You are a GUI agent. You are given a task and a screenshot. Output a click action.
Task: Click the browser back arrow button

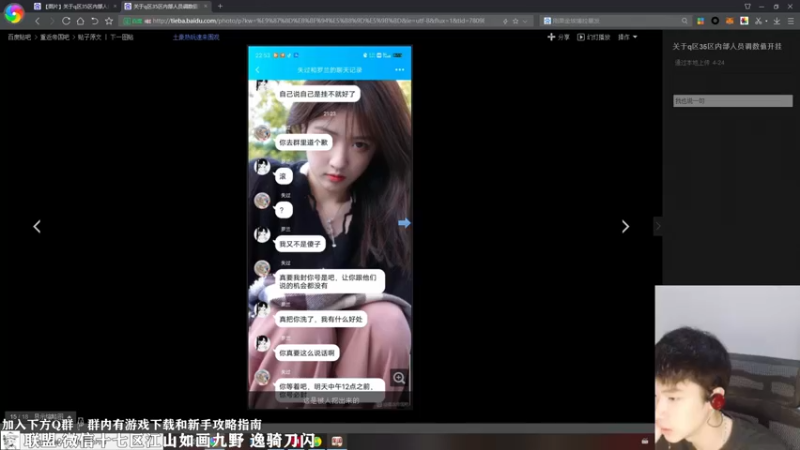coord(37,21)
